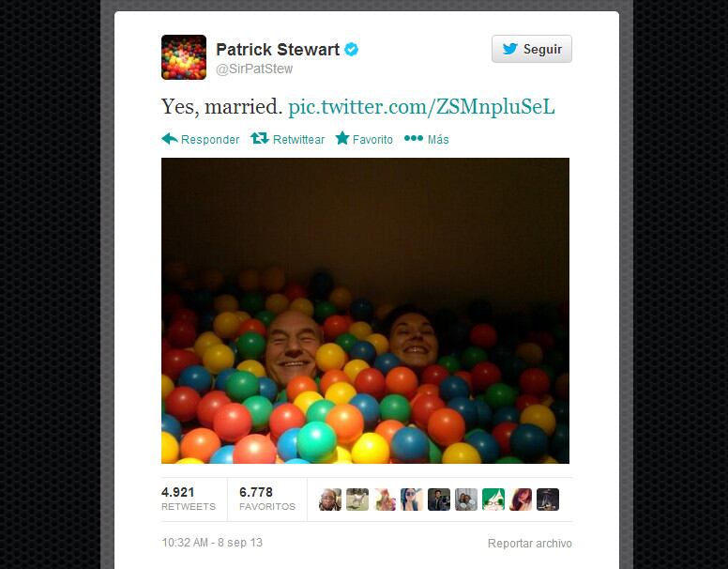Click the Retwittear text label
728x569 pixels.
298,140
